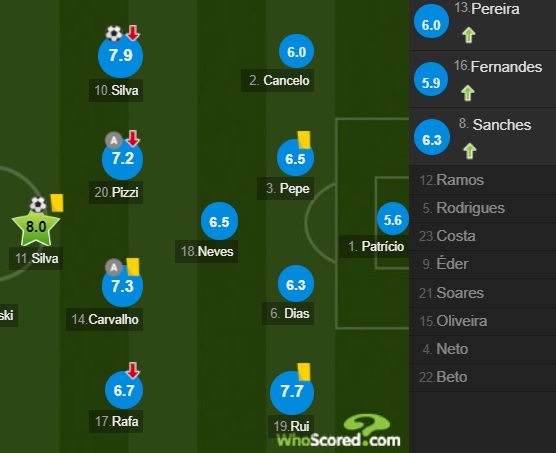This screenshot has height=453, width=556.
Task: Click the assist badge on Carvalho's rating
Action: pyautogui.click(x=113, y=267)
